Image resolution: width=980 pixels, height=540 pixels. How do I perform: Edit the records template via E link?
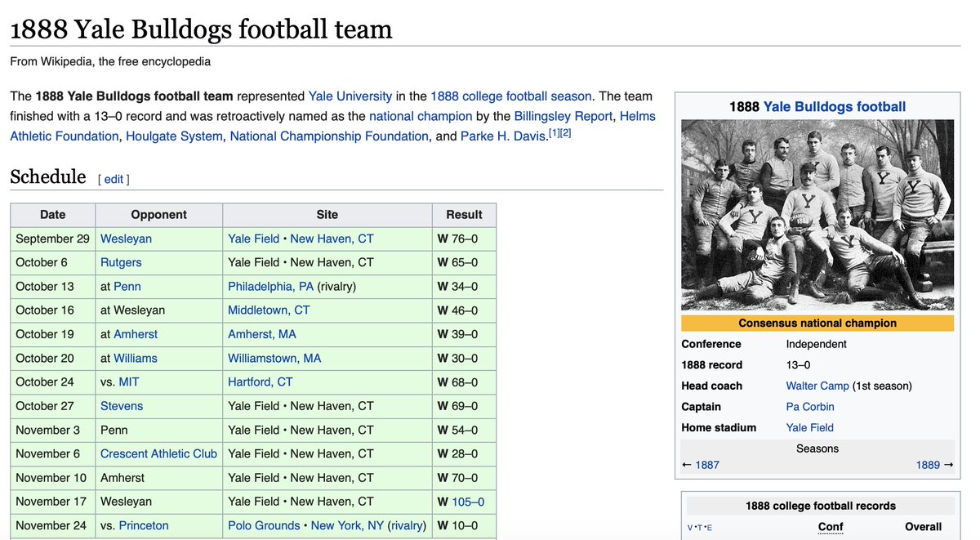[x=709, y=529]
